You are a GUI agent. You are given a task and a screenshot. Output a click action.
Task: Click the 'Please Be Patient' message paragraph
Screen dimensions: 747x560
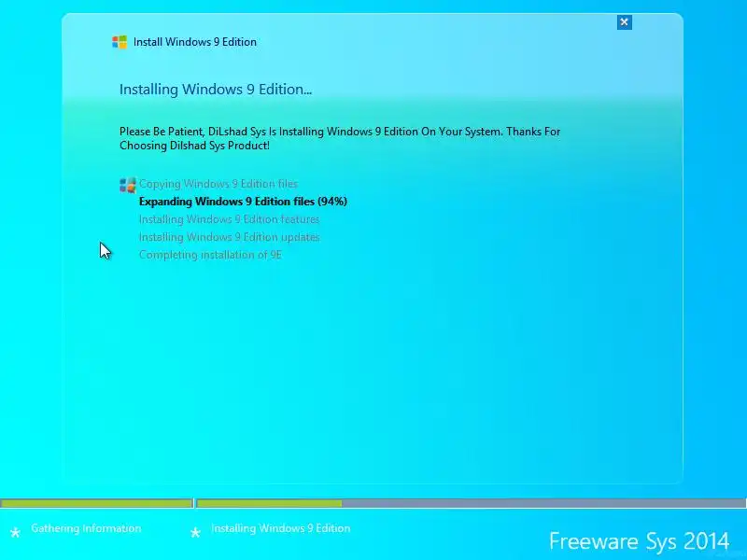[340, 138]
